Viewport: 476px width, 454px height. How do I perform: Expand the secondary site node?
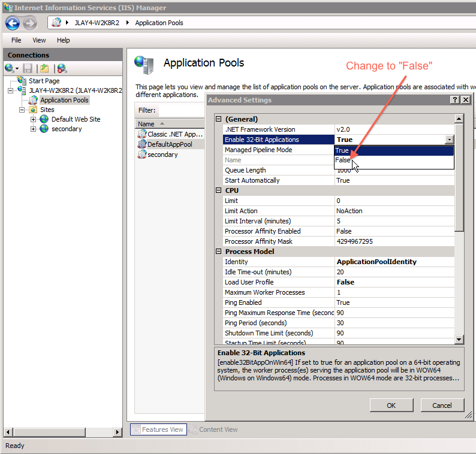pyautogui.click(x=33, y=129)
